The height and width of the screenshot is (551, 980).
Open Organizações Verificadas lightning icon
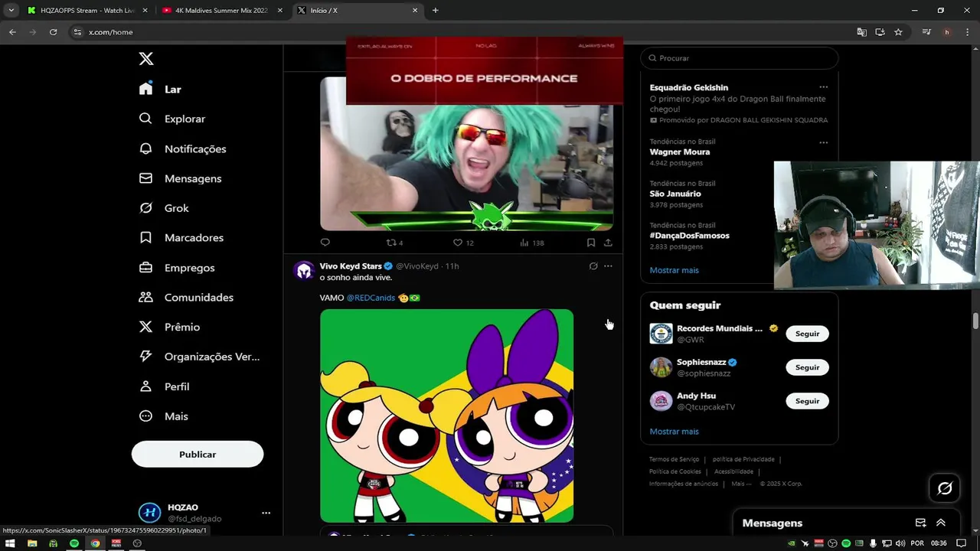coord(145,357)
